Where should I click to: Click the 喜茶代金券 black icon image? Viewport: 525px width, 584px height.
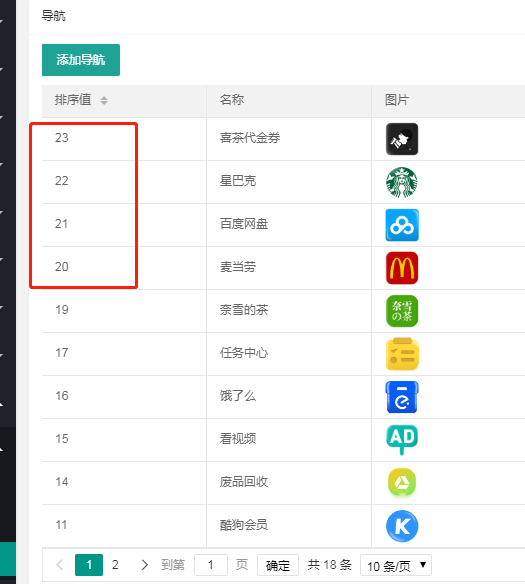click(x=402, y=139)
